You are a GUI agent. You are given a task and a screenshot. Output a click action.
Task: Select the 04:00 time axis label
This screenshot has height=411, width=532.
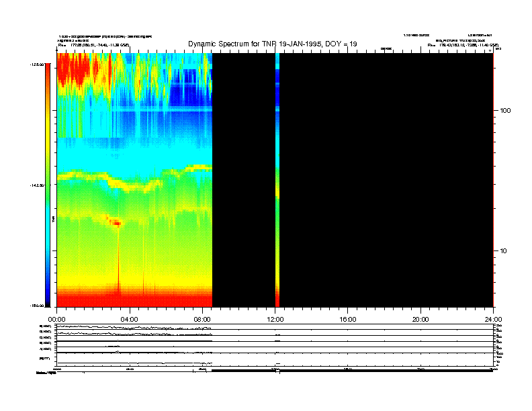click(130, 320)
